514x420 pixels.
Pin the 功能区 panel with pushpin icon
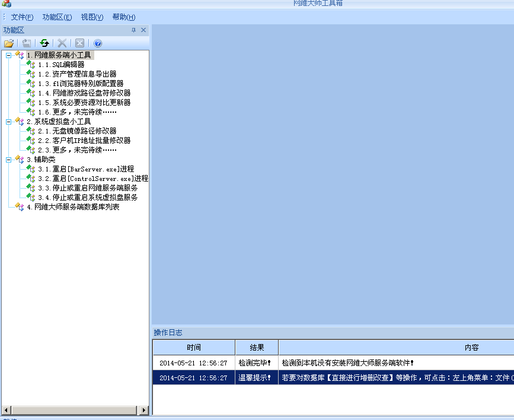(133, 30)
